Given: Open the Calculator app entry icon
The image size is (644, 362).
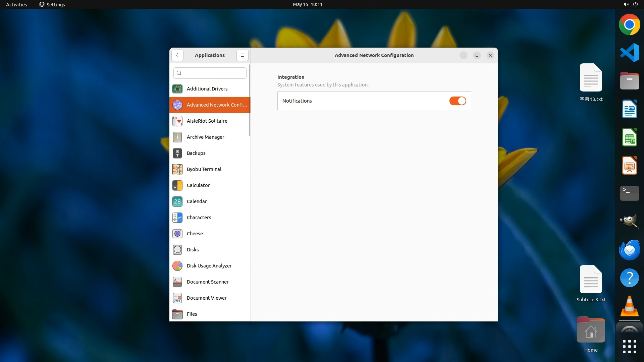Looking at the screenshot, I should click(x=177, y=185).
